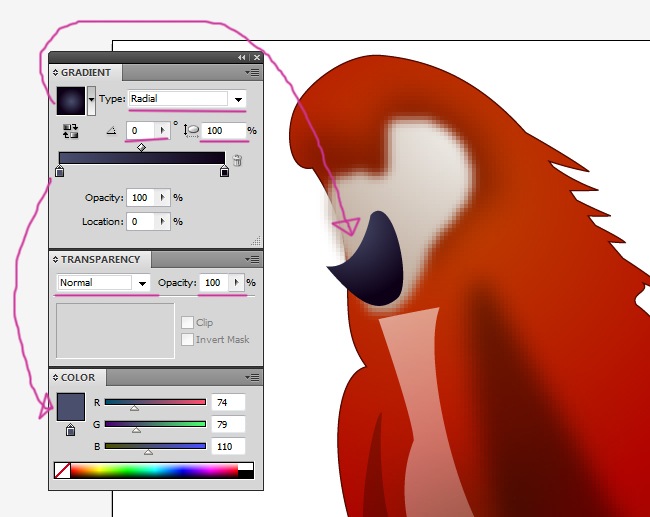Open the Transparency Opacity slider arrow

click(237, 283)
